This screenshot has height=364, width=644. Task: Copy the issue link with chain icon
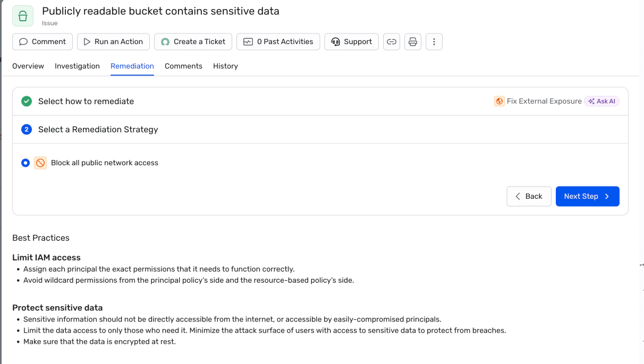[392, 41]
